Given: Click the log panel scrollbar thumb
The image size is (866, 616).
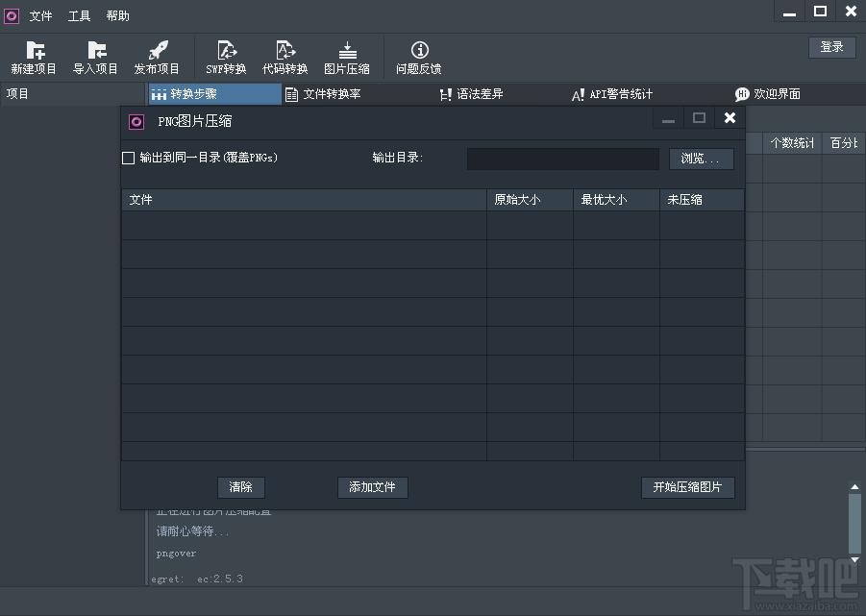Looking at the screenshot, I should [854, 524].
